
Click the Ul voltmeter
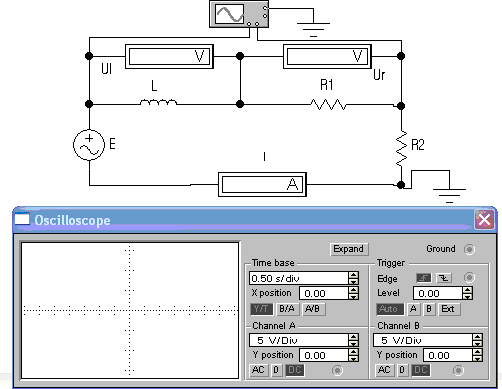169,56
